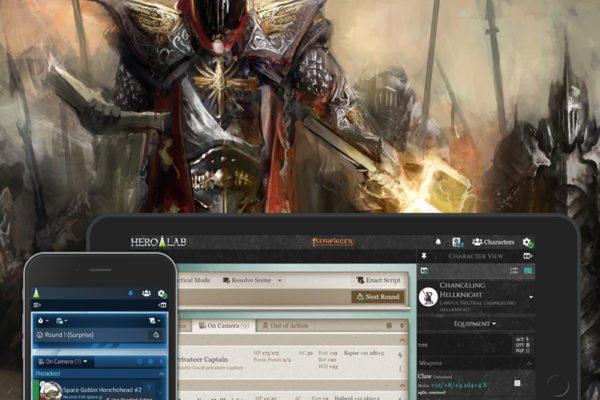Image resolution: width=600 pixels, height=400 pixels.
Task: Click the sort arrows right of tablet tabs
Action: click(x=402, y=325)
